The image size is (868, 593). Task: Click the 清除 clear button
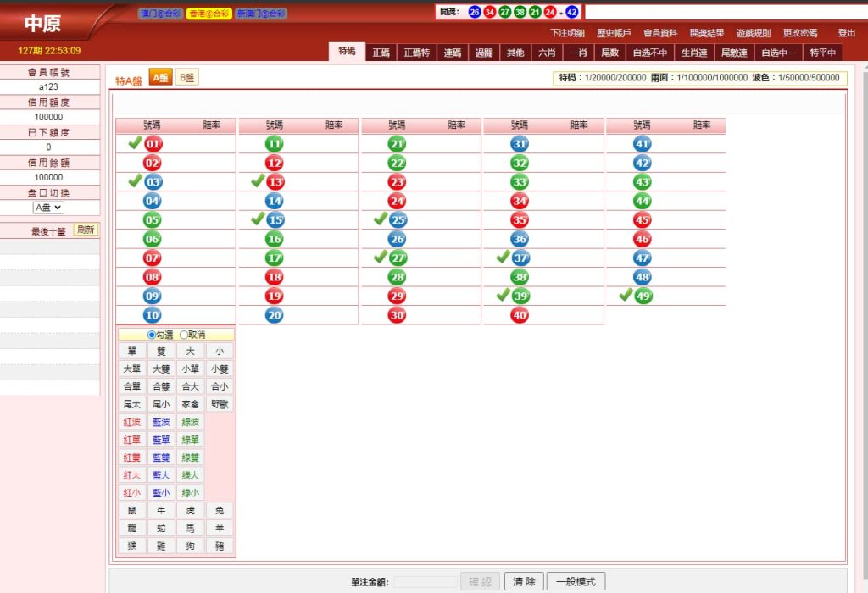tap(524, 580)
